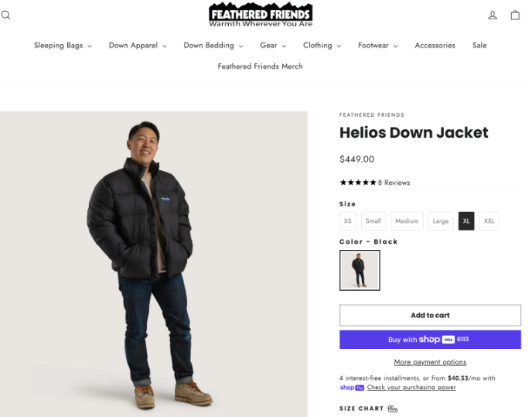Click the main jacket product photo
This screenshot has height=417, width=532.
click(154, 263)
